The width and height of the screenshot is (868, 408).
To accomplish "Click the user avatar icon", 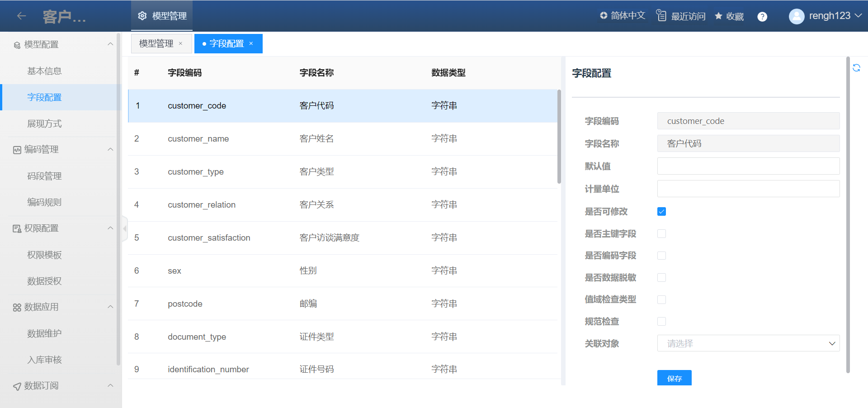I will coord(796,16).
